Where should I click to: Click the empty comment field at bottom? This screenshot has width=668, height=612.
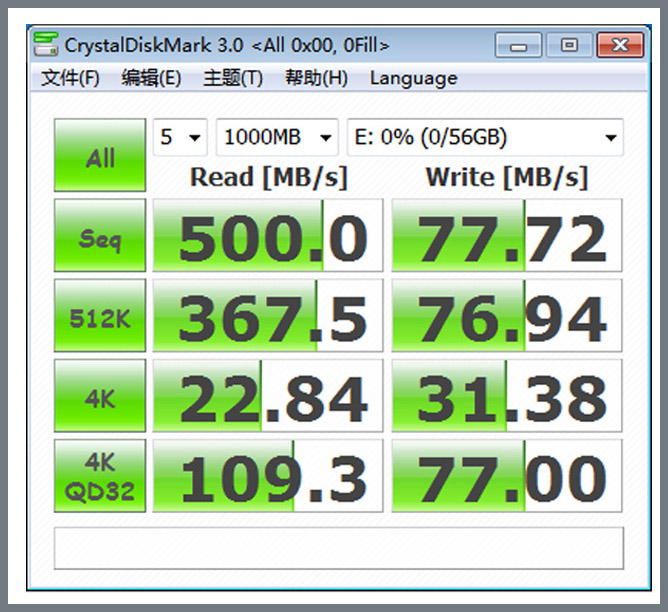click(x=339, y=548)
